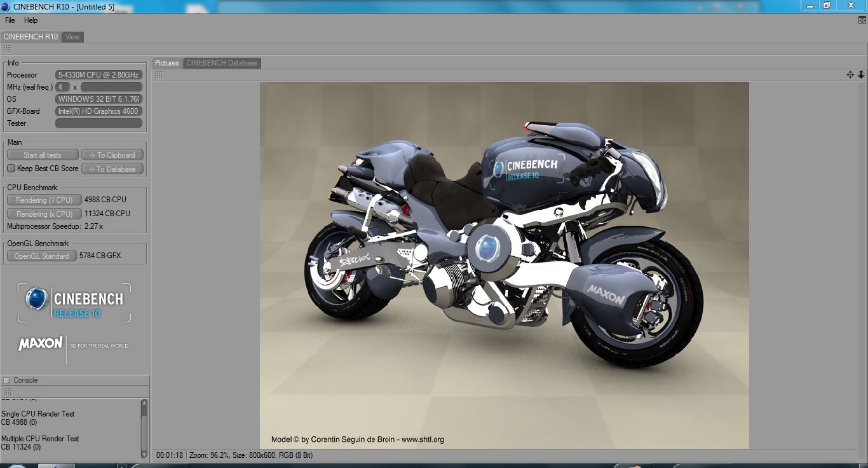Click 'CB 11324 (0)' console line
The height and width of the screenshot is (468, 868).
coord(21,447)
